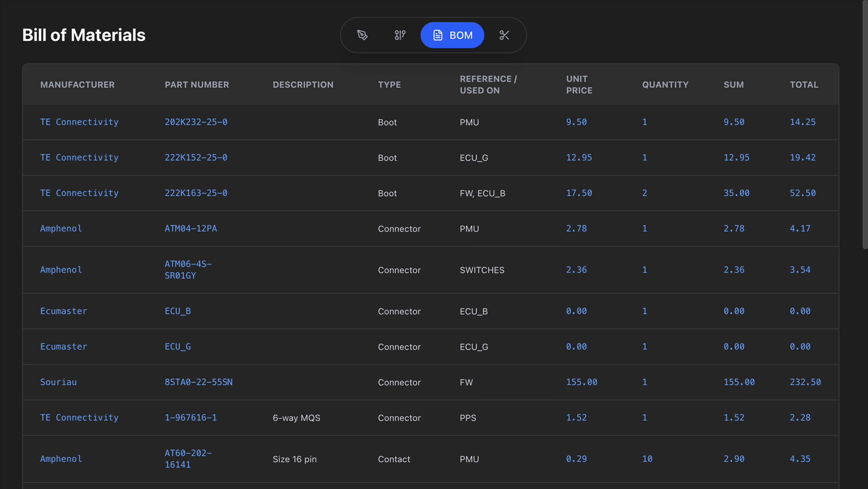
Task: Click the Souriau manufacturer cell
Action: (x=58, y=382)
